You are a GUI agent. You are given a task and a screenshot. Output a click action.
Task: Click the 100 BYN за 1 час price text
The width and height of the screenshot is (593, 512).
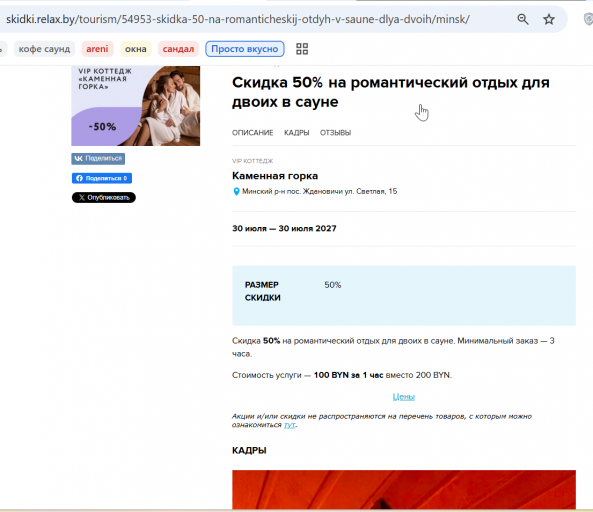(348, 375)
